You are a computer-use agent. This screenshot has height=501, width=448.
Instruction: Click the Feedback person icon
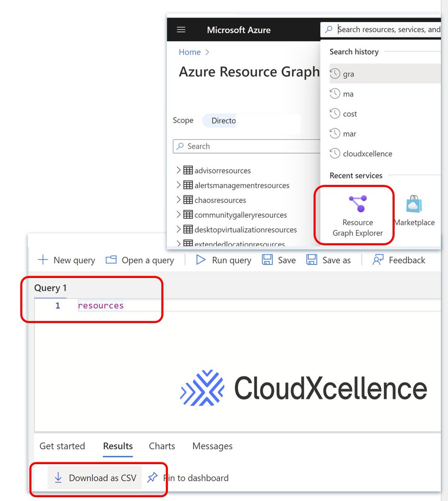point(378,260)
